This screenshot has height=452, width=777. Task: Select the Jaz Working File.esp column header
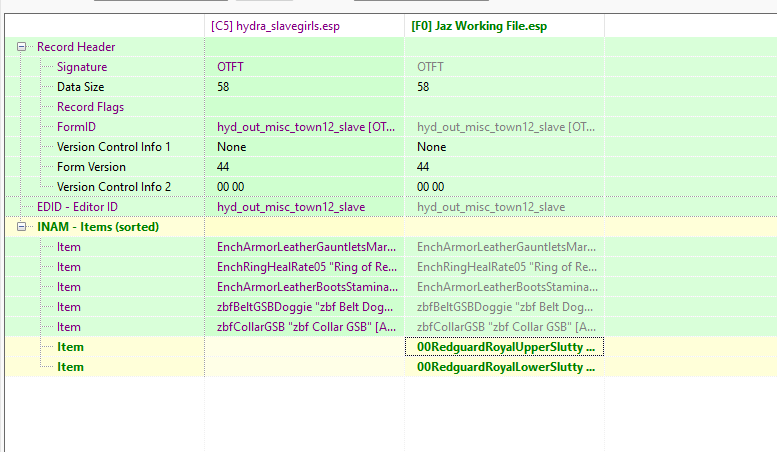tap(479, 26)
